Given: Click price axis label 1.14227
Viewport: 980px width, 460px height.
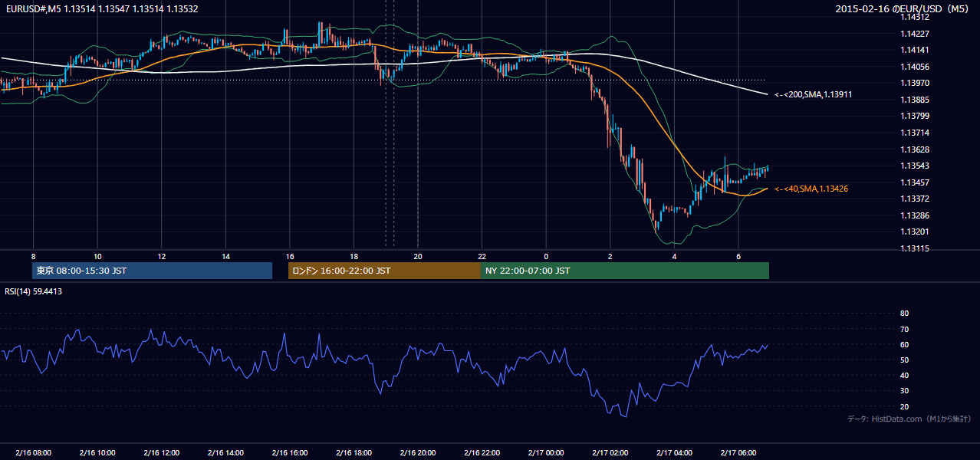Looking at the screenshot, I should pos(915,34).
